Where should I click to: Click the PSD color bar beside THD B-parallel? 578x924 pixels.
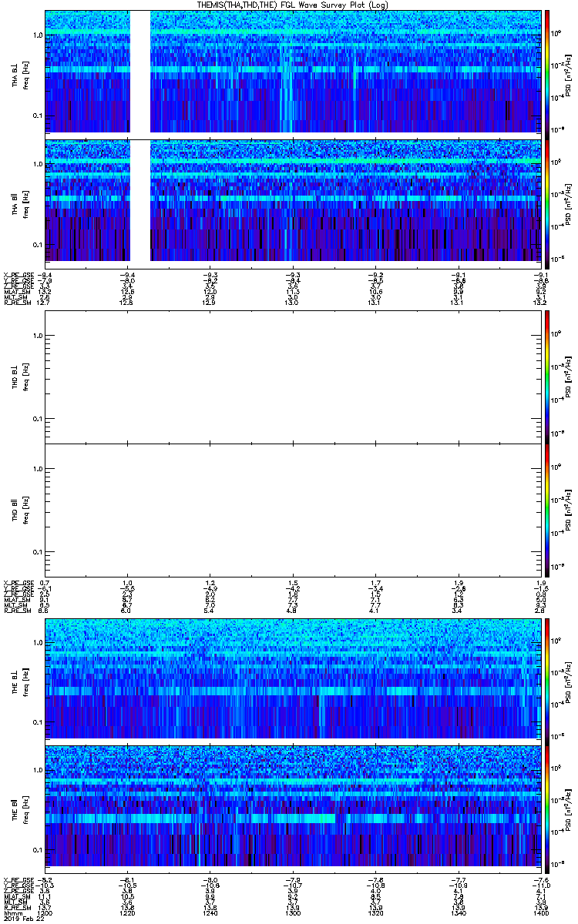pyautogui.click(x=547, y=510)
